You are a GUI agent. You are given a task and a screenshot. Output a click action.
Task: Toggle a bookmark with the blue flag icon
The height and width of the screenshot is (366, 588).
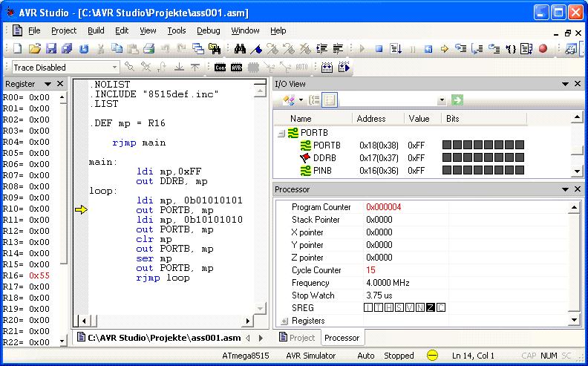click(256, 48)
